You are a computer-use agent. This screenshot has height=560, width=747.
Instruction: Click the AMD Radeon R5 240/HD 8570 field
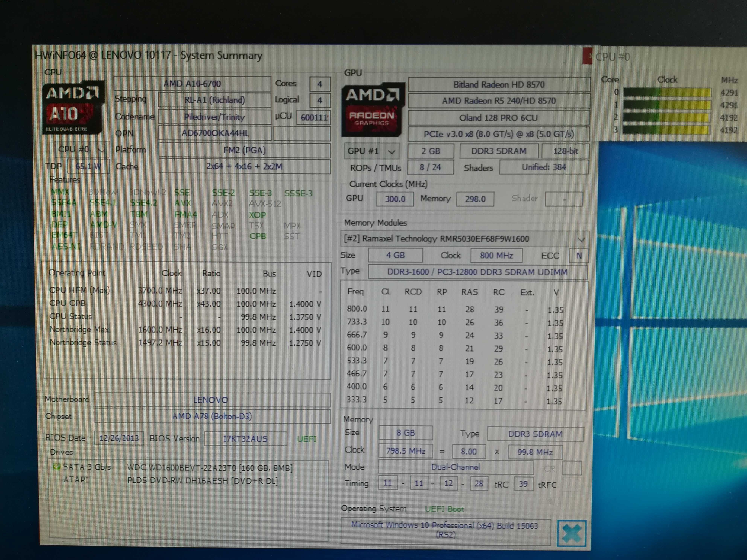(x=499, y=101)
